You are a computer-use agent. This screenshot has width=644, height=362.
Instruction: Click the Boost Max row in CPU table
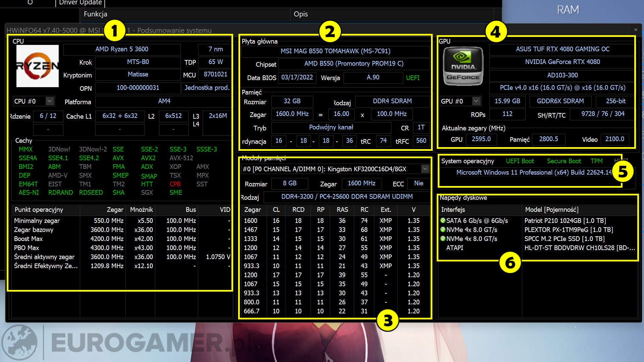[x=122, y=239]
